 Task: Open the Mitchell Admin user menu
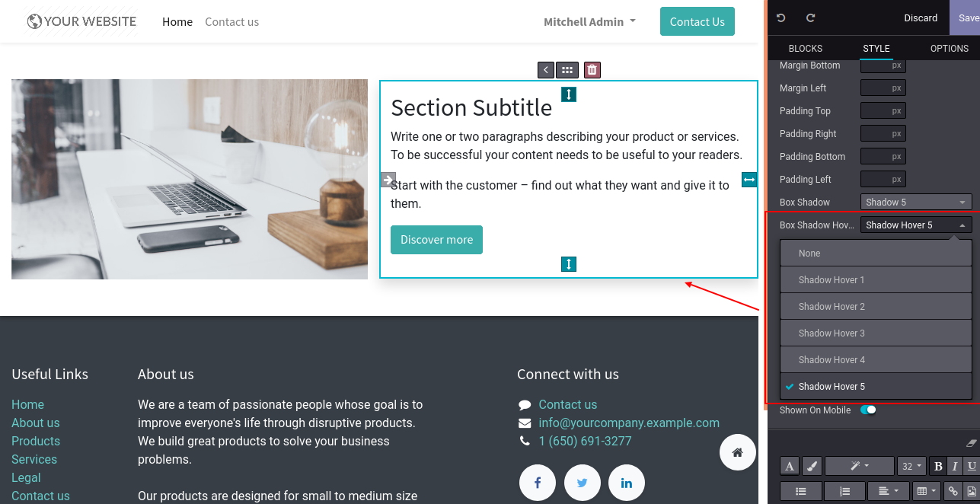589,22
